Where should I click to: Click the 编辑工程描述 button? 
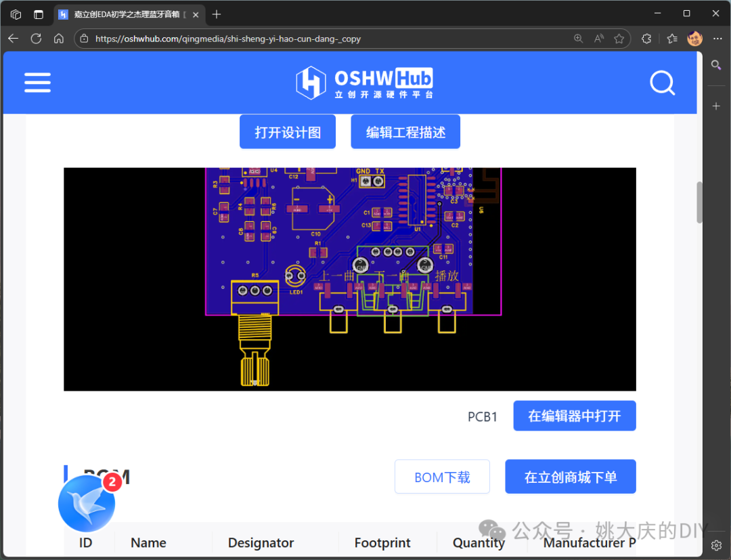(405, 132)
